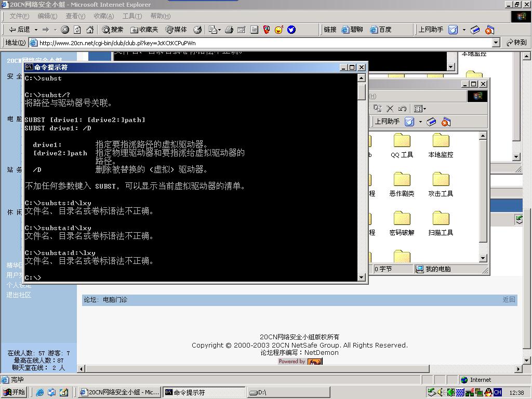Click the volume speaker tray icon
532x399 pixels.
pos(441,393)
